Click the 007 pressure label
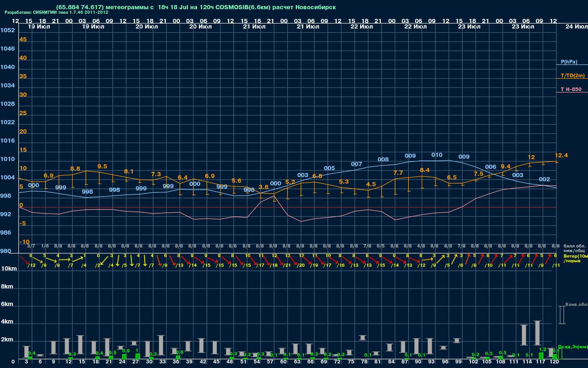 [x=356, y=164]
